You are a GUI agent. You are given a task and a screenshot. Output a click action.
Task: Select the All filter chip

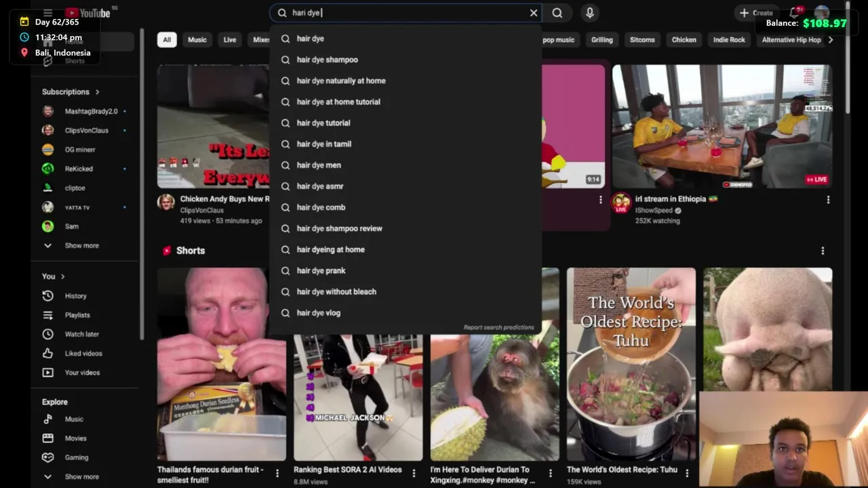click(x=167, y=40)
